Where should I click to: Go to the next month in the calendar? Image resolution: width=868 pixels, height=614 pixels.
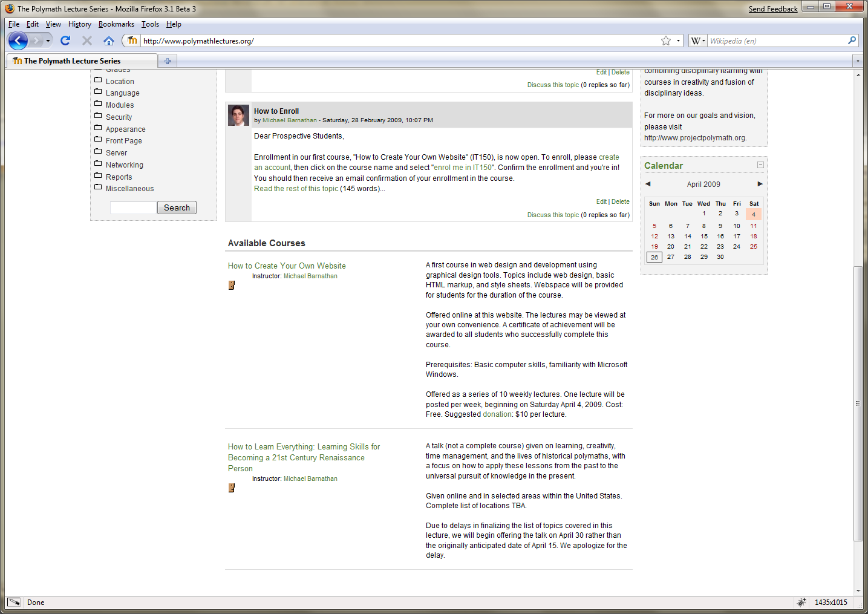click(x=760, y=184)
